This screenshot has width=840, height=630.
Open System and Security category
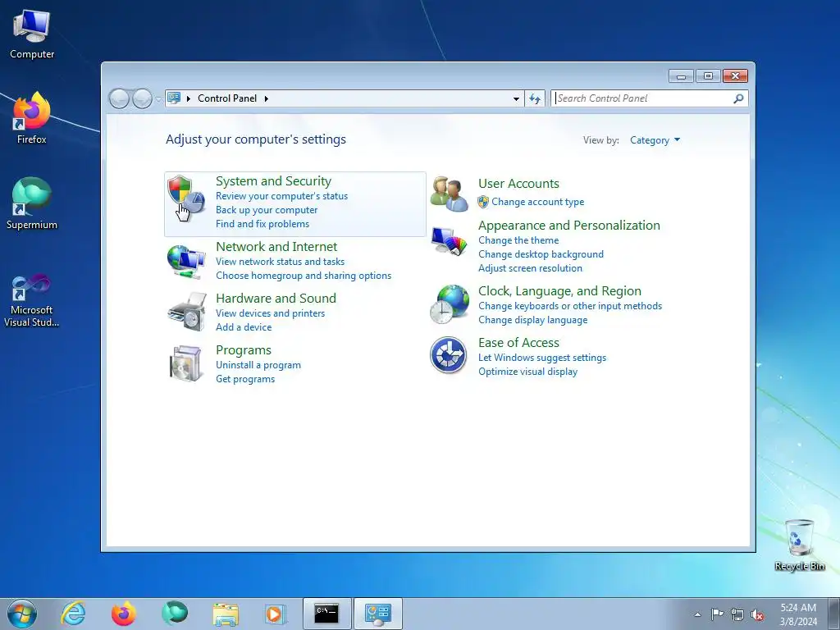pyautogui.click(x=273, y=181)
